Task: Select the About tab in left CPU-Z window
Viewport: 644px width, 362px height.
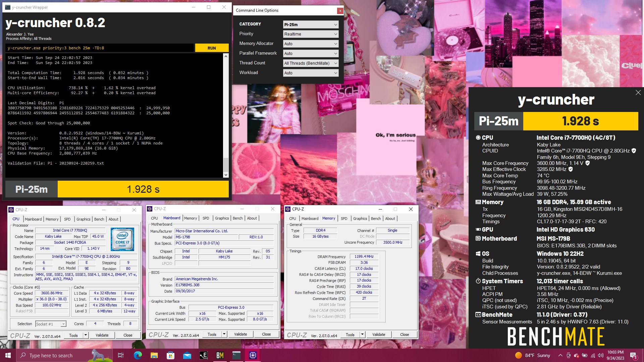Action: pyautogui.click(x=113, y=219)
